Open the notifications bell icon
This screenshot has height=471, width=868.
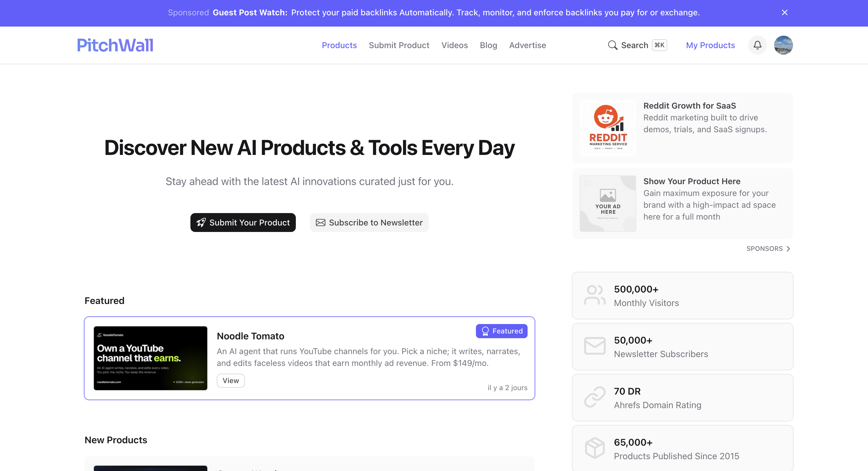pyautogui.click(x=757, y=45)
